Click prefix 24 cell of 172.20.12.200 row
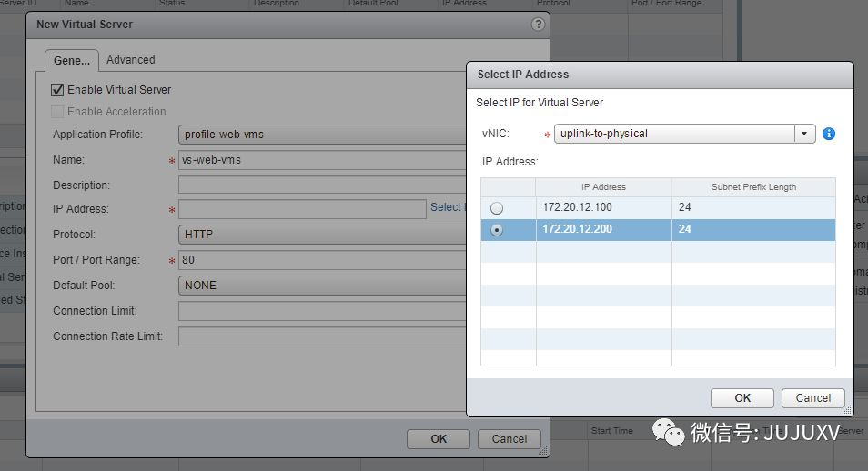 [x=753, y=229]
